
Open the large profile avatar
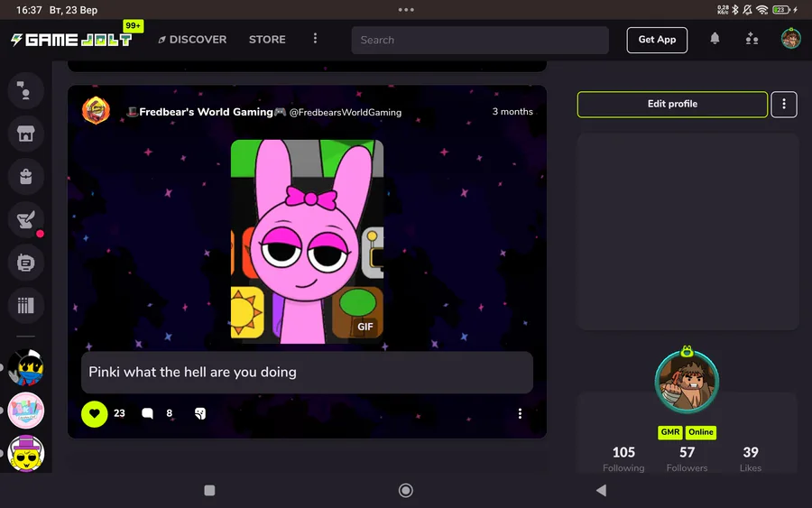pos(687,381)
